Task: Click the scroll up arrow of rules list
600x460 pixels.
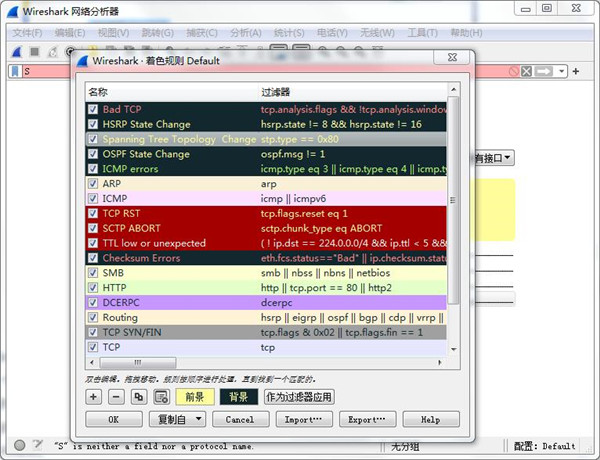Action: click(453, 90)
